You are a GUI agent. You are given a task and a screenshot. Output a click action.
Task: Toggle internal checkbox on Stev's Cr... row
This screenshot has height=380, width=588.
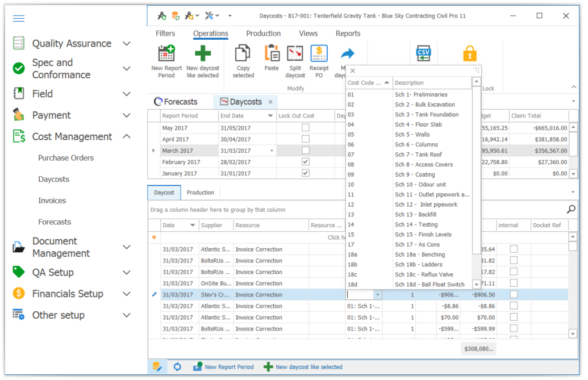(x=514, y=295)
